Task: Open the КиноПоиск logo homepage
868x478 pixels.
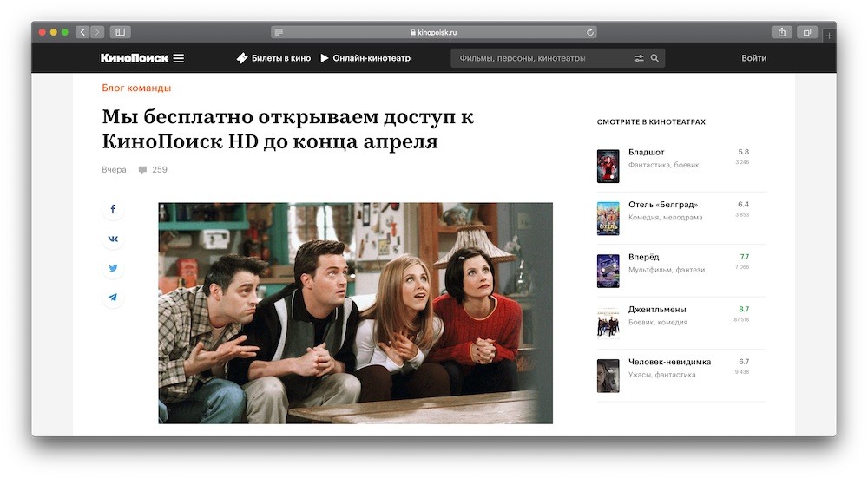Action: click(135, 58)
